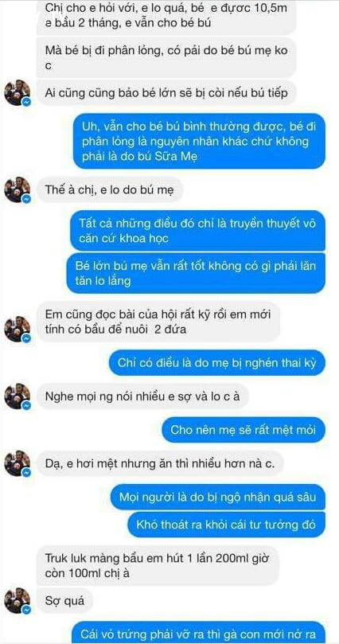Select blue bubble "Uh, vẫn cho bé bú bình thường"
This screenshot has width=339, height=644.
[199, 141]
